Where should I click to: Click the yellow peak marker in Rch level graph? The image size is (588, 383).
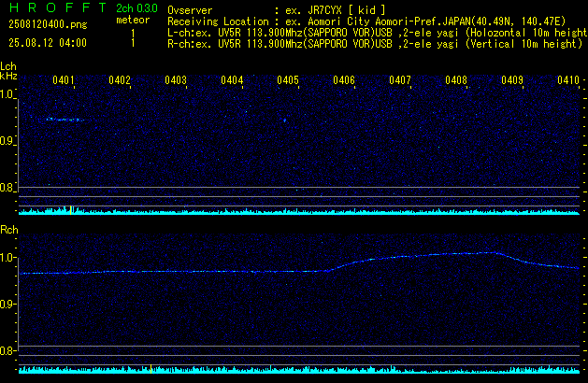click(x=151, y=369)
